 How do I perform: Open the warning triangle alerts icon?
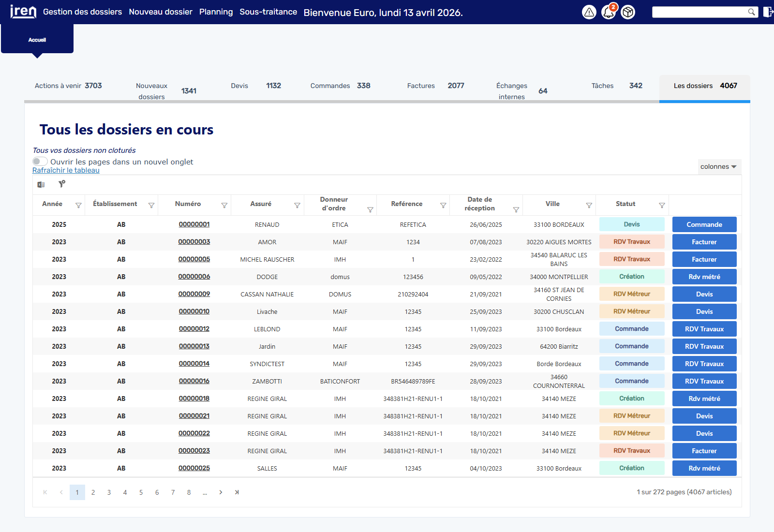click(x=589, y=12)
